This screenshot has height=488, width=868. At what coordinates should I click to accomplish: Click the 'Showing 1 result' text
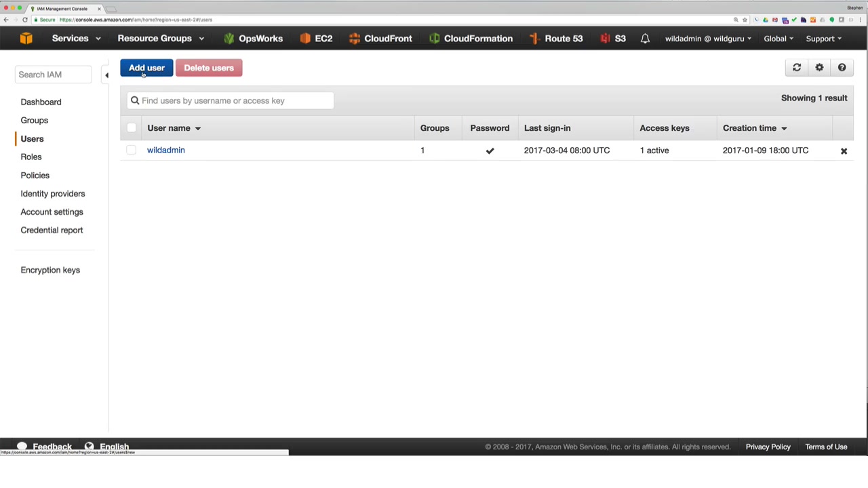click(x=814, y=98)
